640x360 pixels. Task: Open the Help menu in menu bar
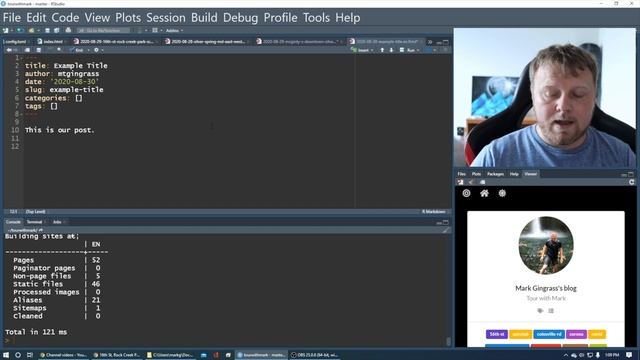pyautogui.click(x=348, y=18)
